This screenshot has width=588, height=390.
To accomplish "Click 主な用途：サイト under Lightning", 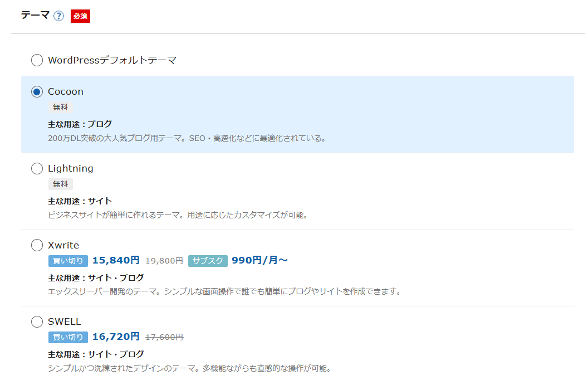I will (80, 201).
